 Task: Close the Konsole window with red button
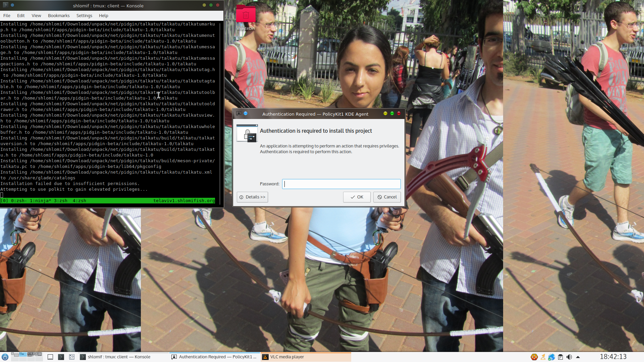point(218,5)
